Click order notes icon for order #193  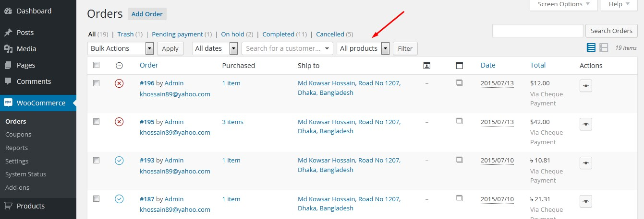click(x=460, y=160)
